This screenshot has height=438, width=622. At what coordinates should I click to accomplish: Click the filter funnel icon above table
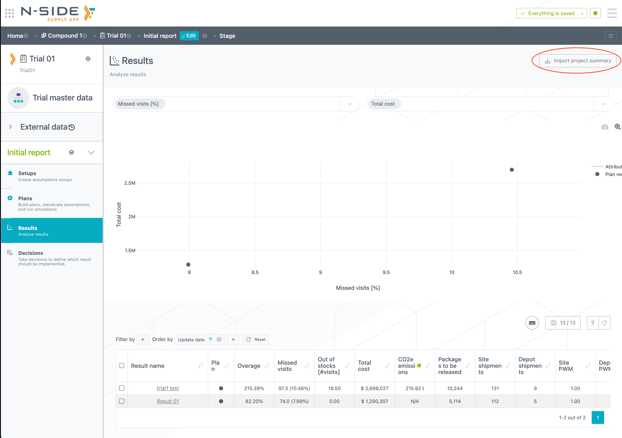pos(592,323)
